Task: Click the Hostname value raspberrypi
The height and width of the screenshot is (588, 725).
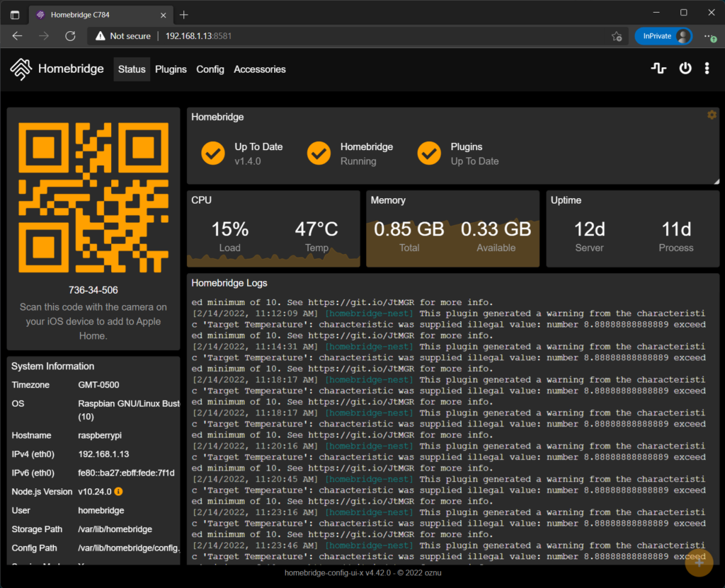Action: (x=100, y=435)
